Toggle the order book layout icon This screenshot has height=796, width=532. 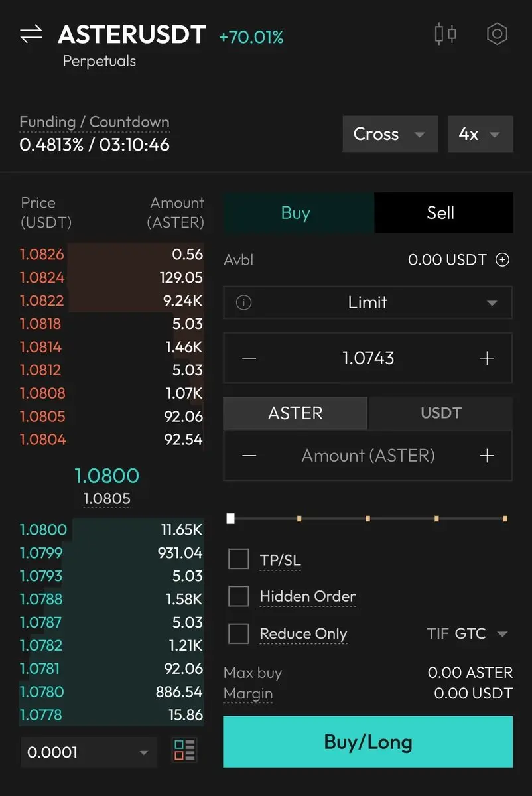(x=184, y=750)
